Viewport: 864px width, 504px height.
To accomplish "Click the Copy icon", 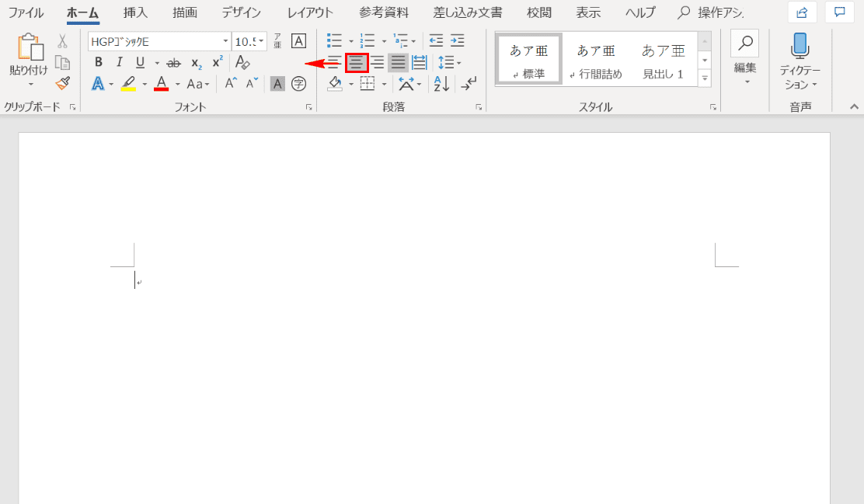I will coord(62,63).
